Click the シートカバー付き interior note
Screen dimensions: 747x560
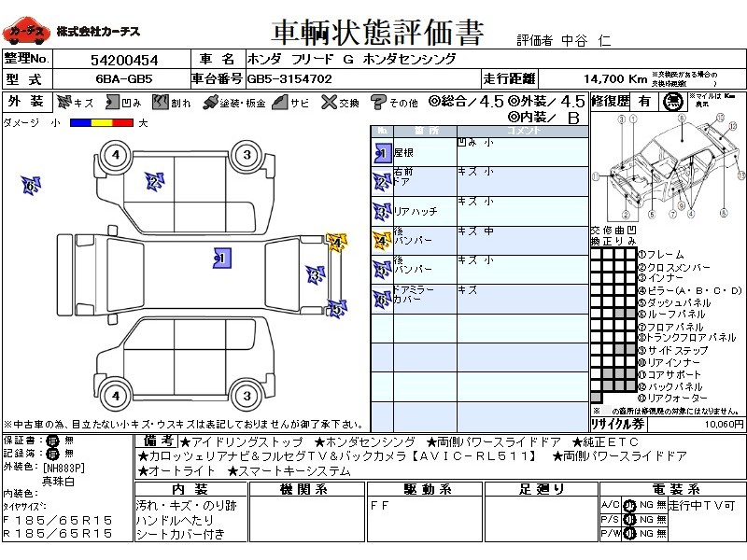180,535
